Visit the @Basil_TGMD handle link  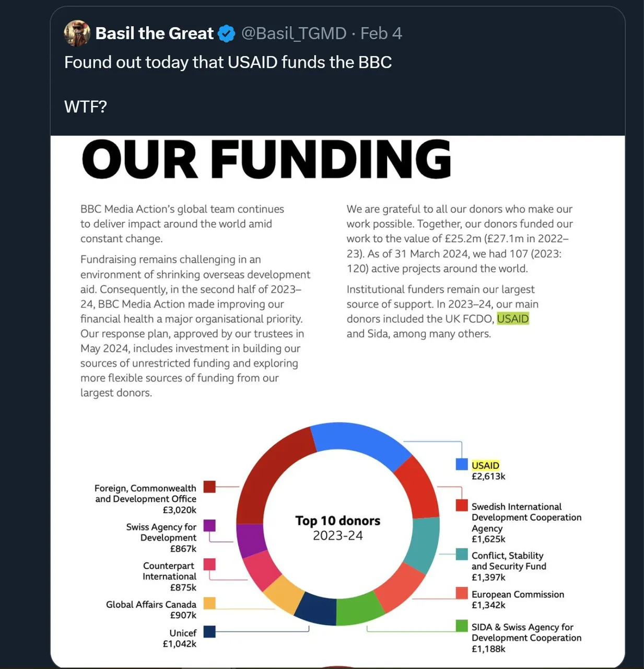point(294,33)
